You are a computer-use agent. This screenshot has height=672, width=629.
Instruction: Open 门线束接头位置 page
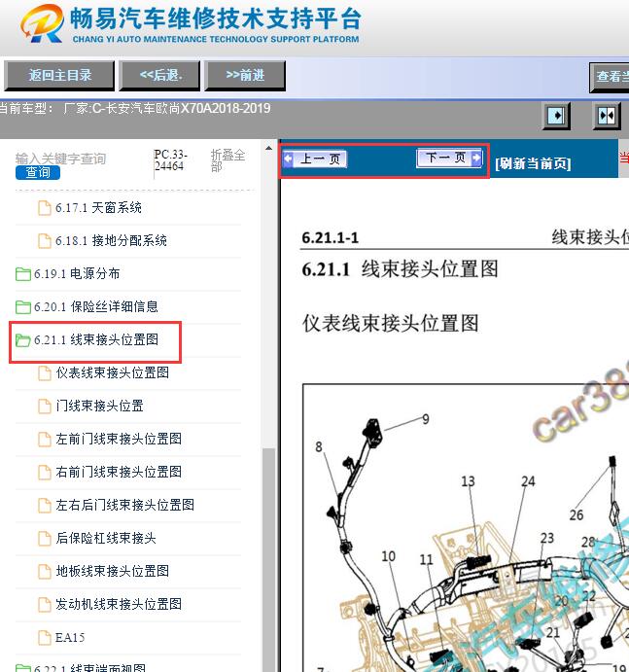tap(99, 406)
